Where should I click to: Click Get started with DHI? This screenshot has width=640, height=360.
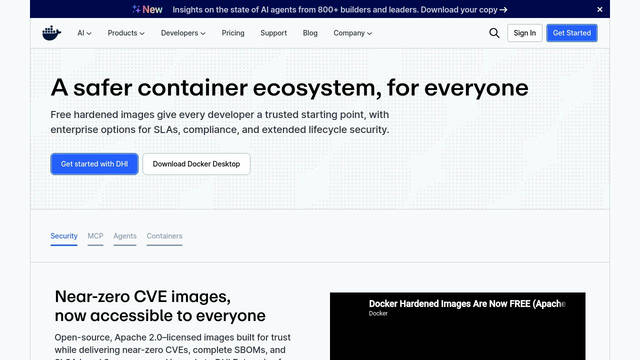[94, 164]
